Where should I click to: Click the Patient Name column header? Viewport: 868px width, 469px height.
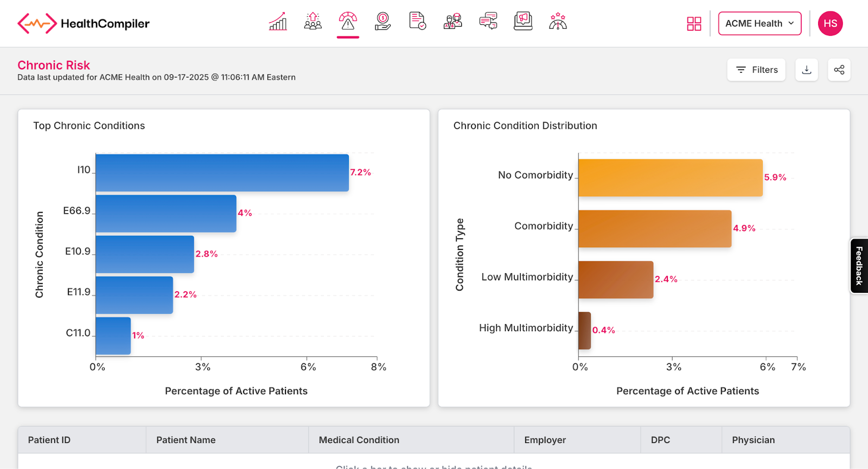pos(186,440)
